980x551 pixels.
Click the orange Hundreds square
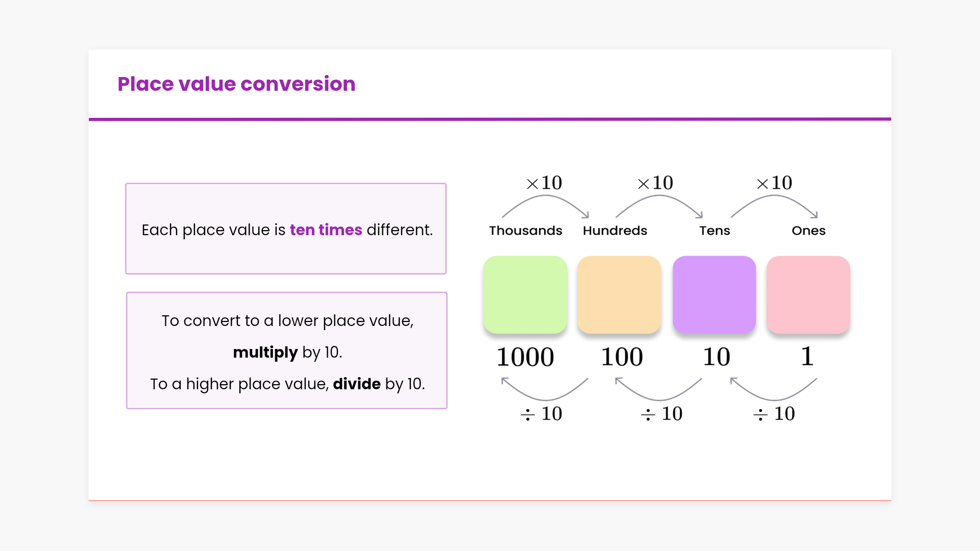pos(619,295)
